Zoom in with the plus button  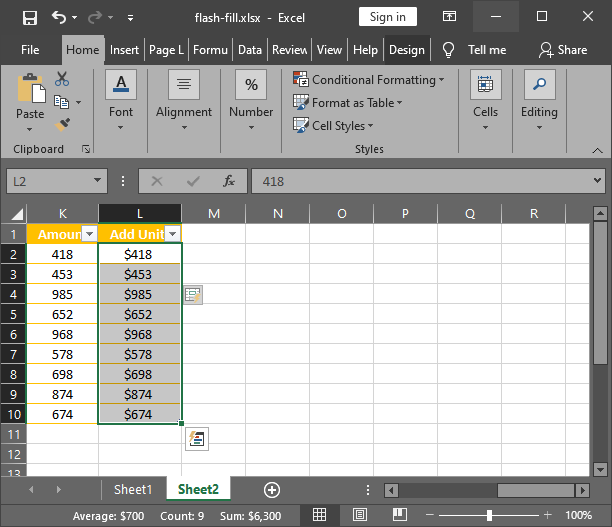tap(547, 515)
